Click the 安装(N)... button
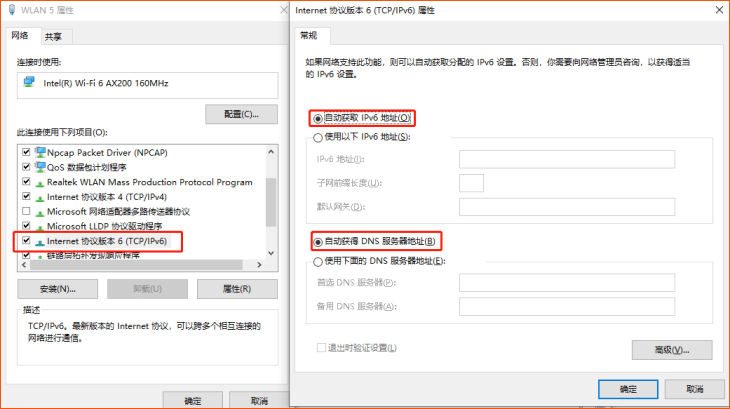 pos(58,289)
